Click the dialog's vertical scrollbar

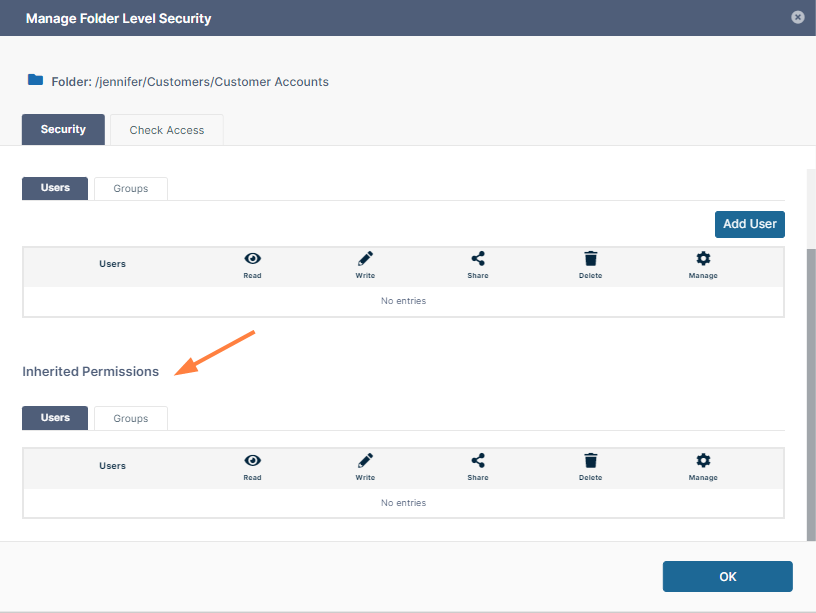[810, 390]
